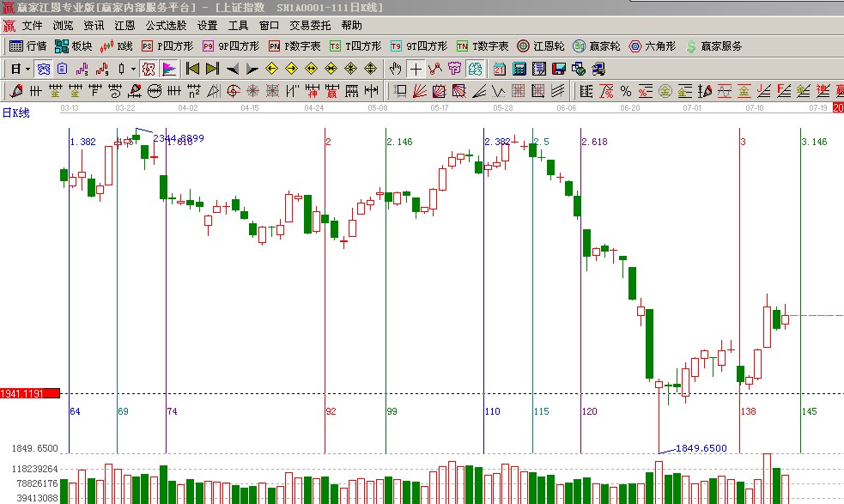Viewport: 844px width, 504px height.
Task: Expand the candlestick style dropdown arrow
Action: (132, 68)
